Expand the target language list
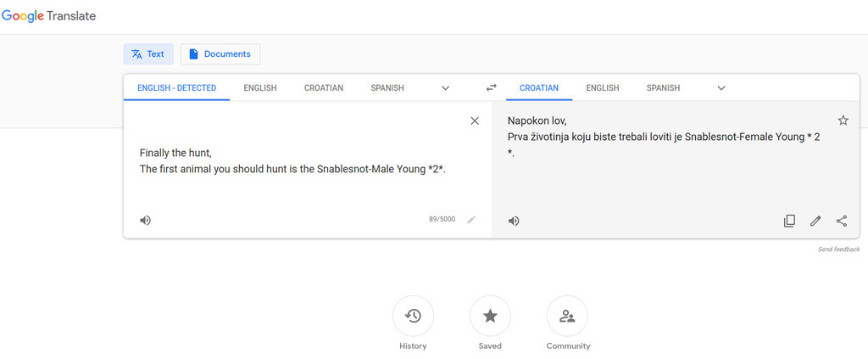The image size is (868, 359). [721, 88]
